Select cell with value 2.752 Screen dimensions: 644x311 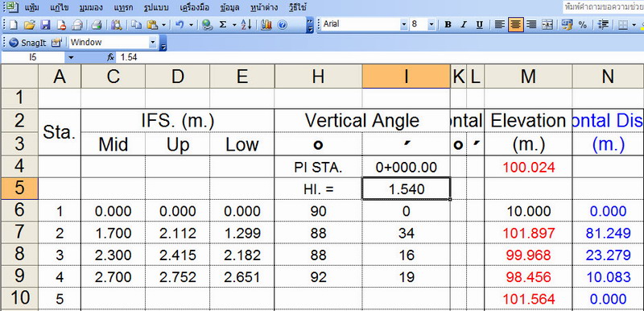point(177,276)
